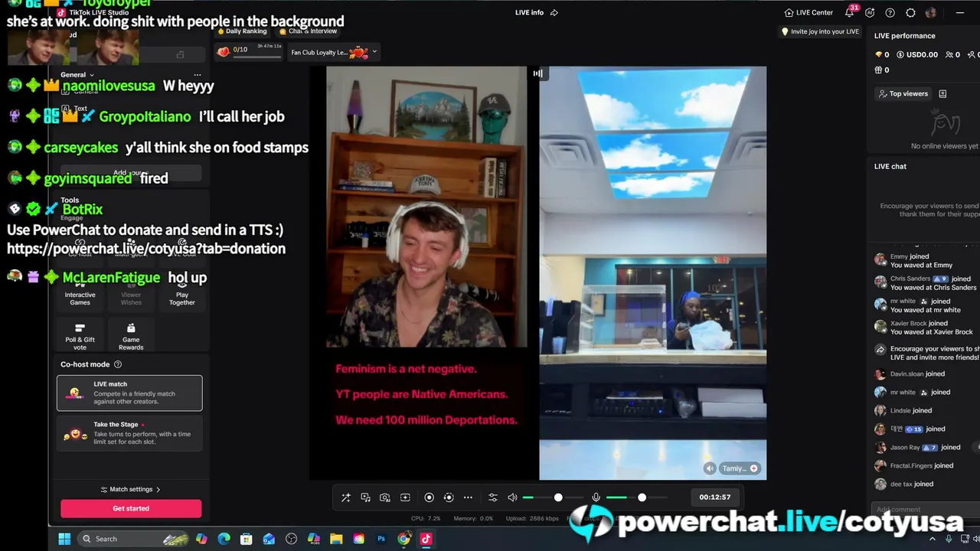
Task: Click the stream timer 00:12:57
Action: click(x=715, y=497)
